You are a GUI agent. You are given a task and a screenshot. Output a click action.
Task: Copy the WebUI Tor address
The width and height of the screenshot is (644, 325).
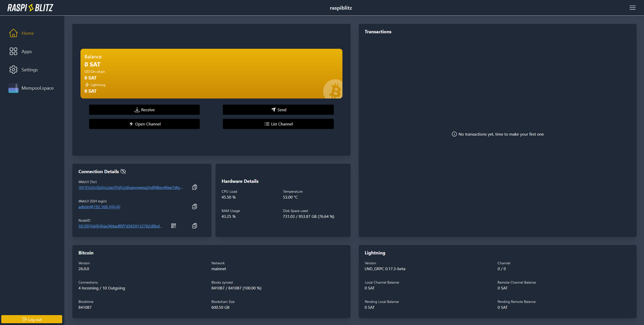[194, 188]
